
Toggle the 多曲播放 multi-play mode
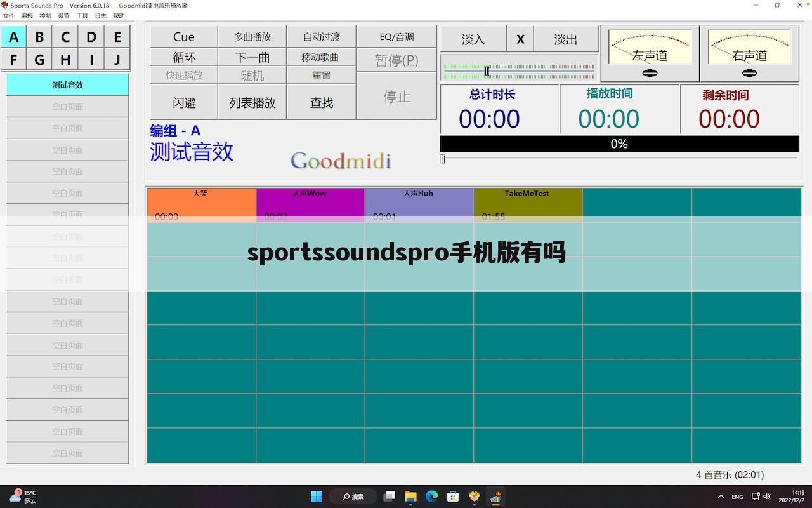coord(252,37)
